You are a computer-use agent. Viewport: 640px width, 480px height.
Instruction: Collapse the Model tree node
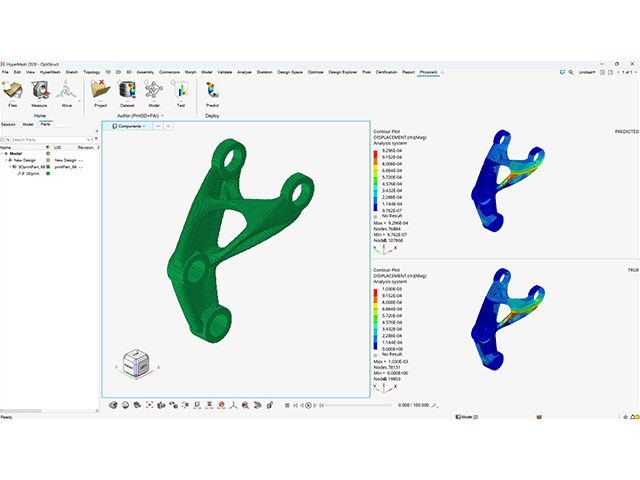point(2,153)
